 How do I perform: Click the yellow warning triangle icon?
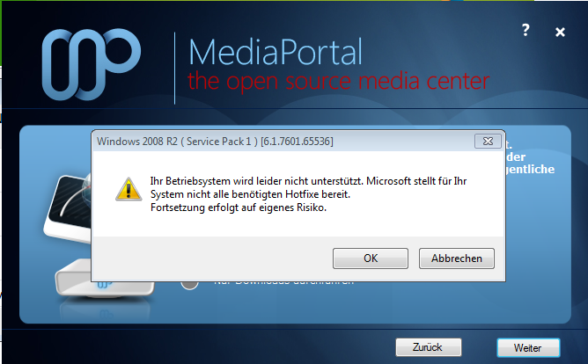[129, 190]
